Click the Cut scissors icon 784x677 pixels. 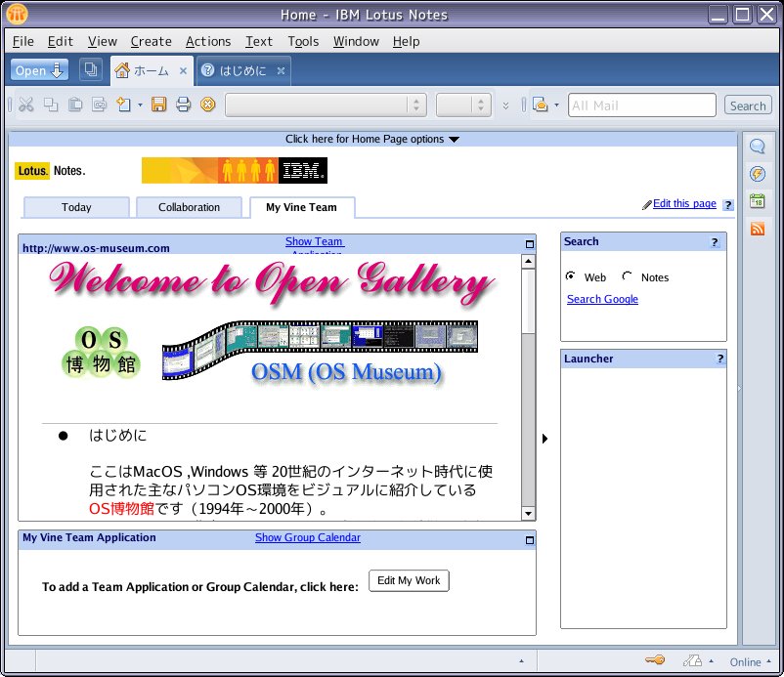[26, 105]
